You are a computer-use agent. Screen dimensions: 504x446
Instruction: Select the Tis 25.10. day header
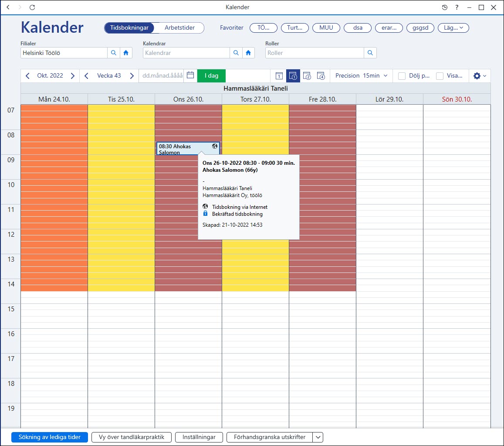pos(121,99)
